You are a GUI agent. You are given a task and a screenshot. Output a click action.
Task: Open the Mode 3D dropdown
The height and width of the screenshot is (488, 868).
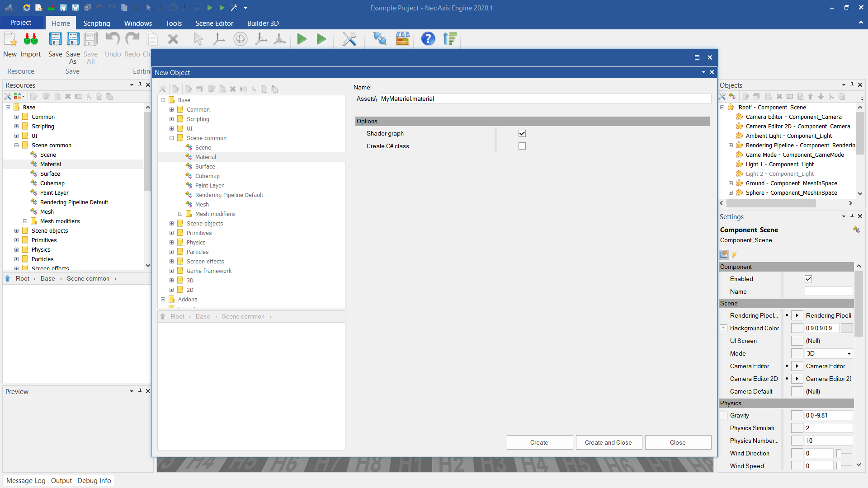tap(849, 354)
